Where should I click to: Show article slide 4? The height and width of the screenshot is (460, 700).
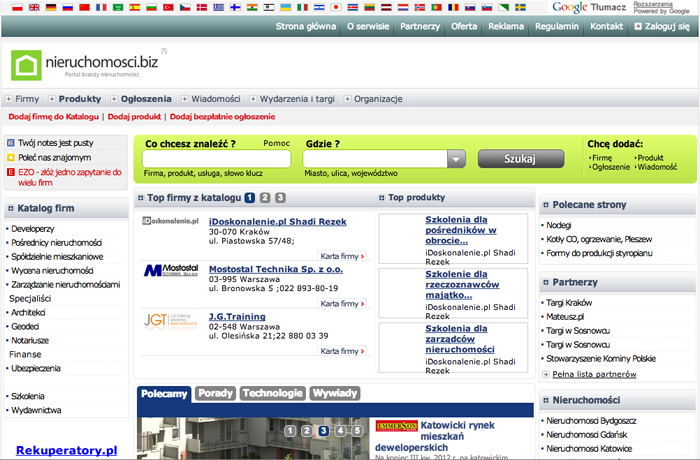click(341, 431)
